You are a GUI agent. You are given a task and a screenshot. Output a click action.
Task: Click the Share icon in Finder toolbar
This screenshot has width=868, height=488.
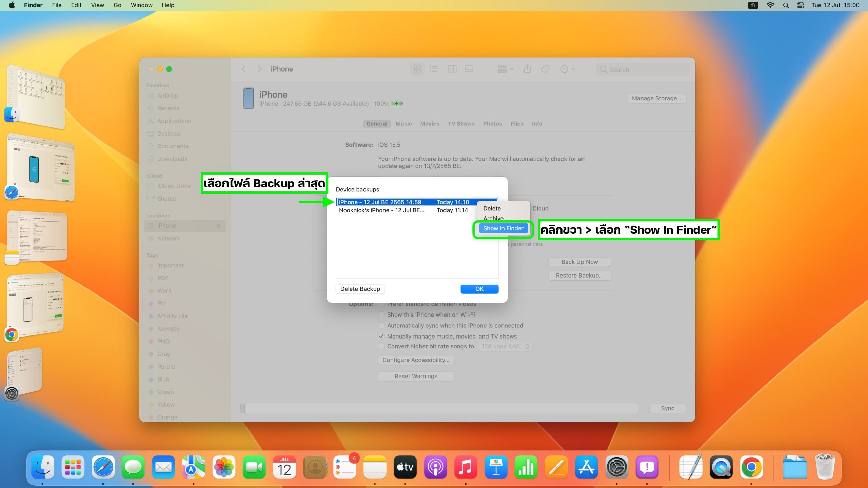pyautogui.click(x=527, y=69)
